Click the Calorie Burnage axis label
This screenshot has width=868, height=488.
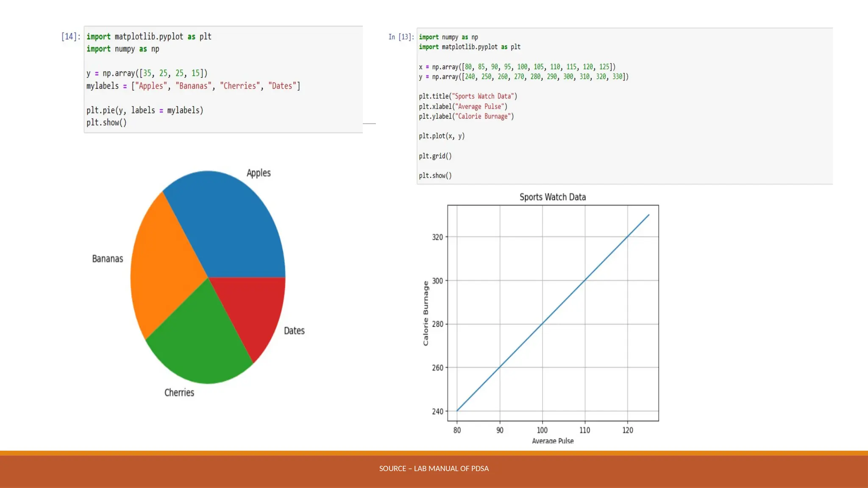[426, 313]
